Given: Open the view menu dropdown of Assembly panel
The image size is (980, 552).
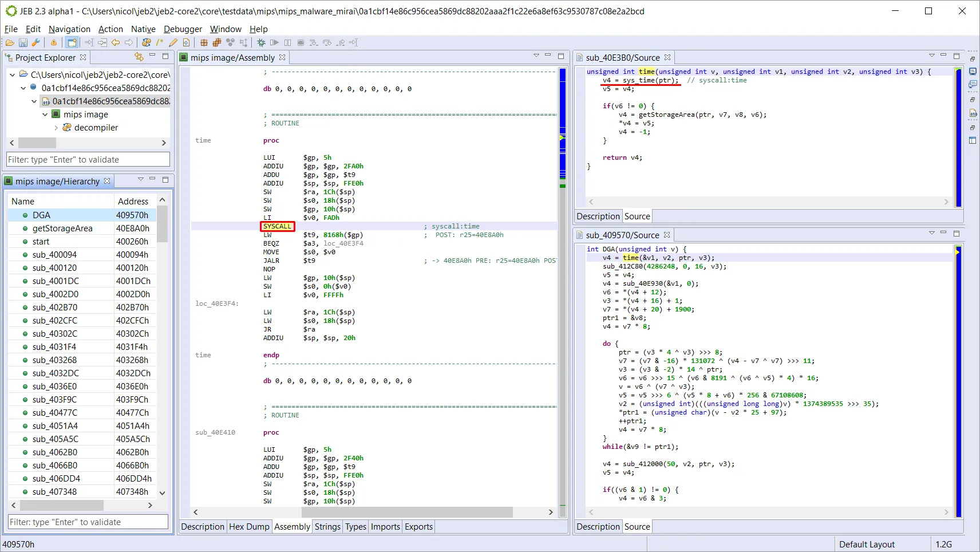Looking at the screenshot, I should tap(536, 56).
